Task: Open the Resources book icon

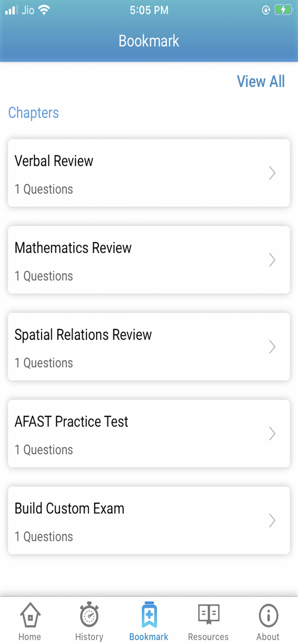Action: 209,614
